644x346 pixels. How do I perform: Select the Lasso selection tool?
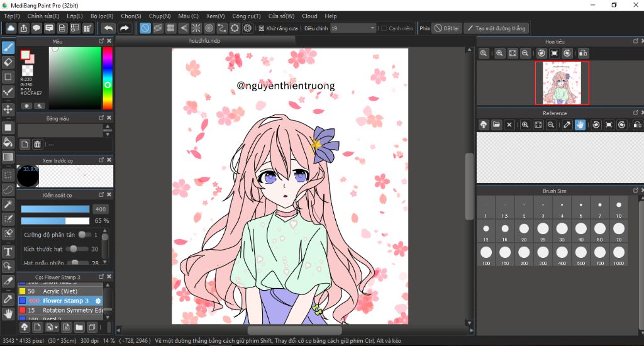(x=8, y=190)
